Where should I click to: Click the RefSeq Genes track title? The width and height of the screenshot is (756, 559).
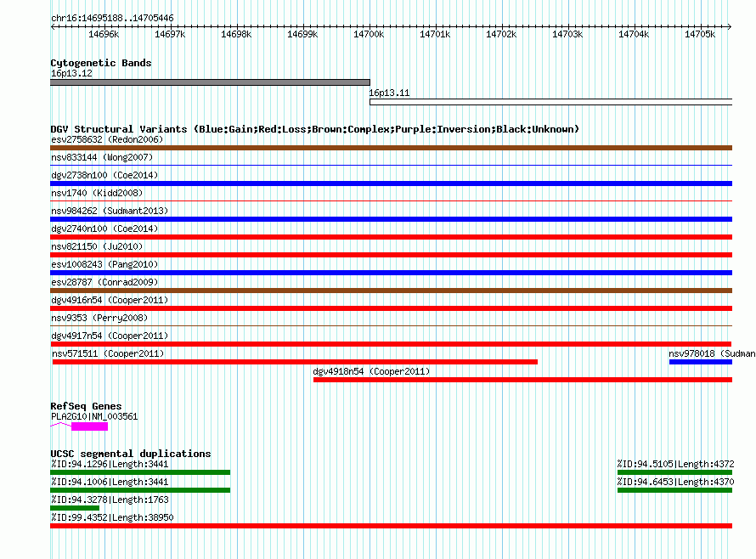[x=86, y=406]
